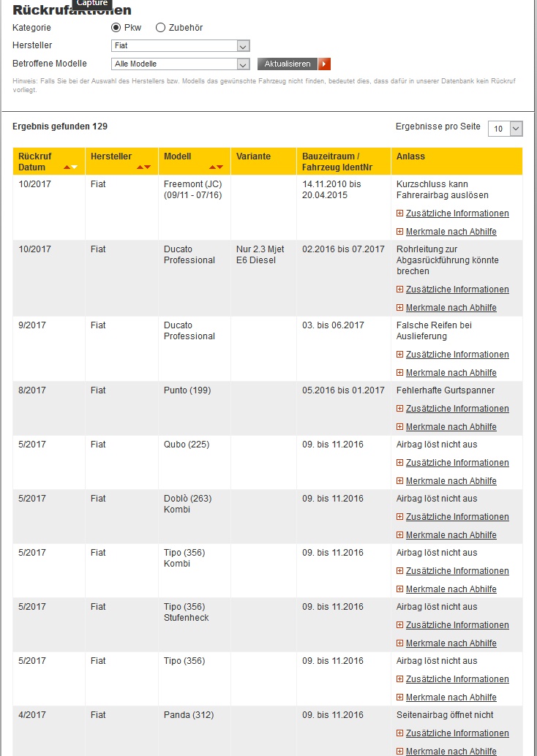This screenshot has height=756, width=537.
Task: Open the Betroffene Modelle dropdown
Action: point(181,64)
